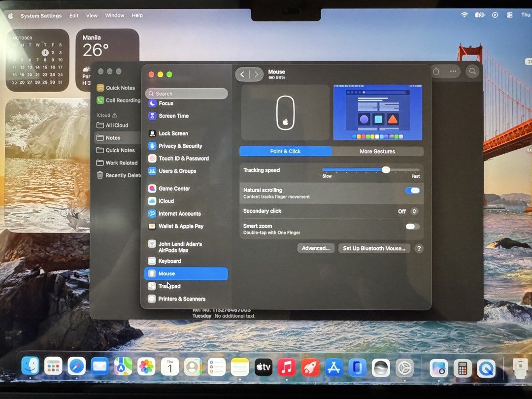Click Set Up Bluetooth Mouse button
The width and height of the screenshot is (532, 399).
coord(374,248)
